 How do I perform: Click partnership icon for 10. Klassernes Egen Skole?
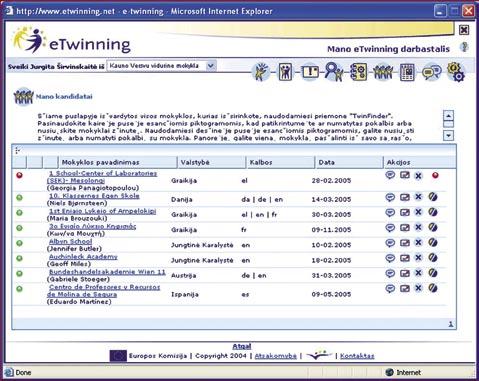[433, 197]
